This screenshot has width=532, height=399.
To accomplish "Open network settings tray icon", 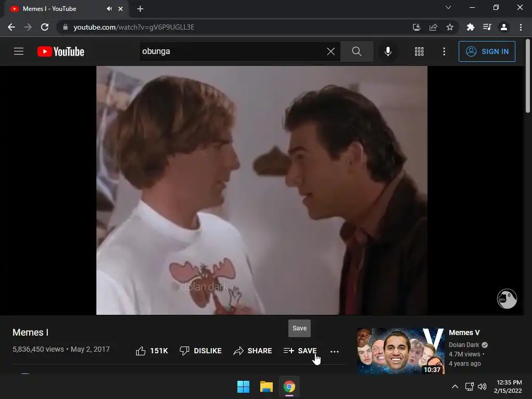I will (470, 387).
